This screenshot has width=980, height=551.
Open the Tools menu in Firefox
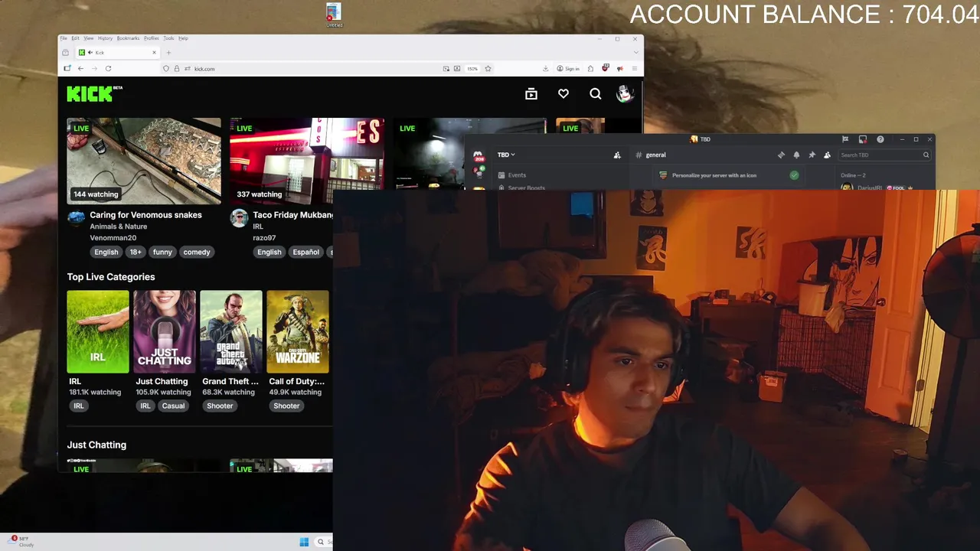coord(168,38)
